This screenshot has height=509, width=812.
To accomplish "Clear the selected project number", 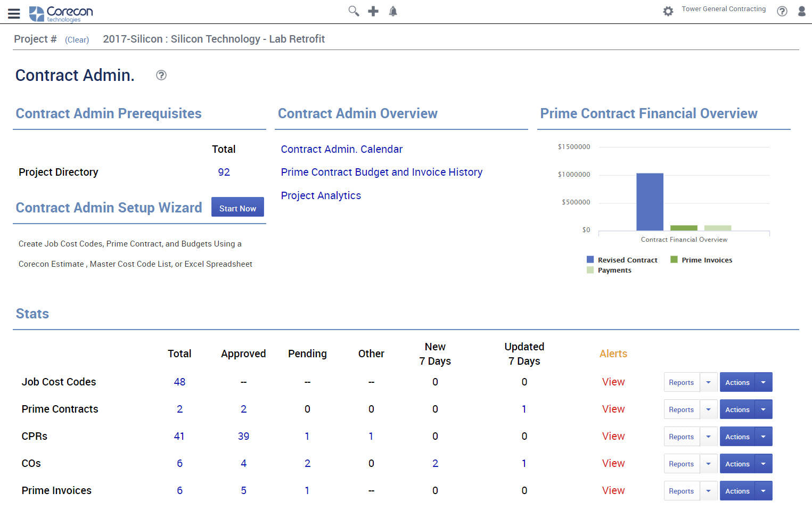I will [77, 39].
